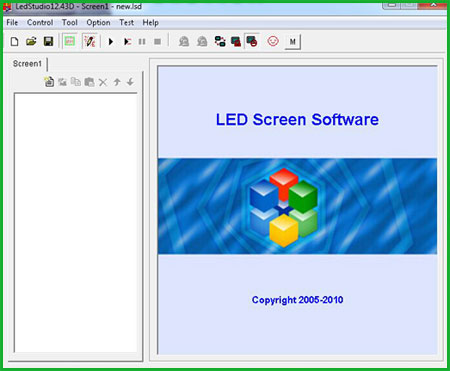Click the empty program list area

76,223
